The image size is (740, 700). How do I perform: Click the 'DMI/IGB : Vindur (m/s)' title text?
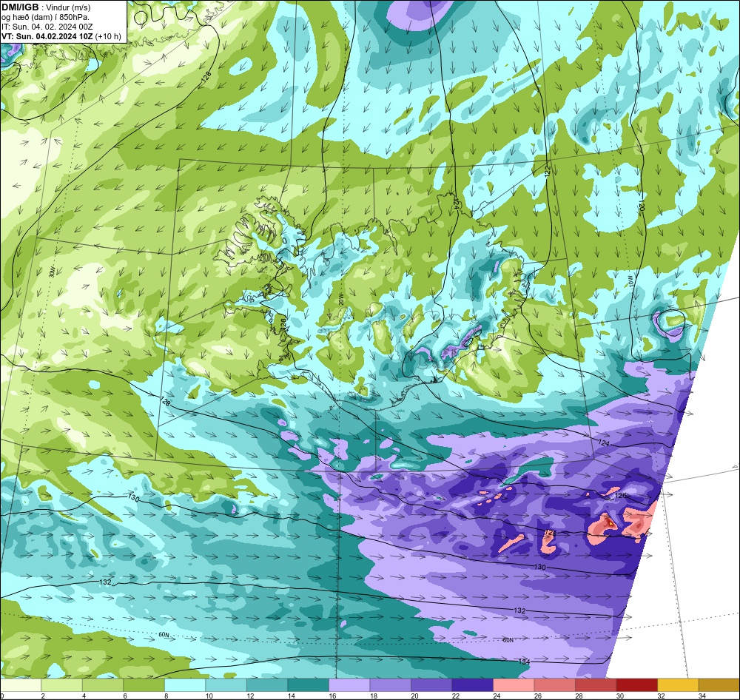pyautogui.click(x=46, y=7)
